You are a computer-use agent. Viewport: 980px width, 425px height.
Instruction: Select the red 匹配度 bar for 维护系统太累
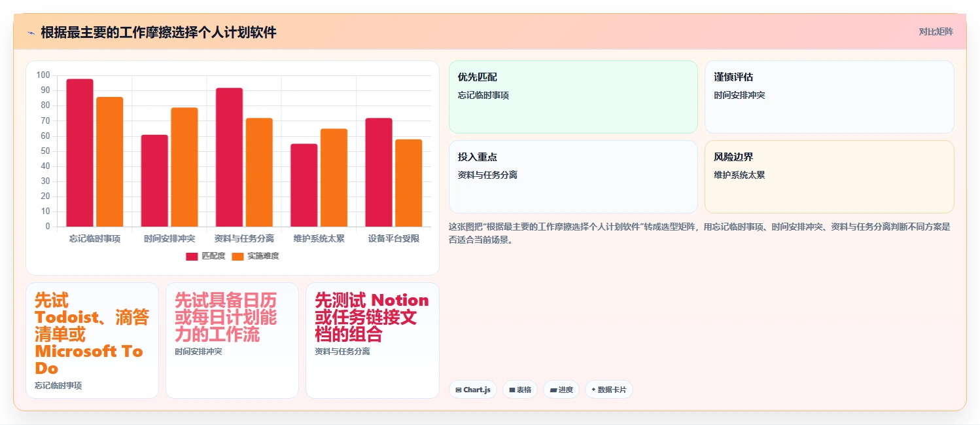[x=304, y=185]
